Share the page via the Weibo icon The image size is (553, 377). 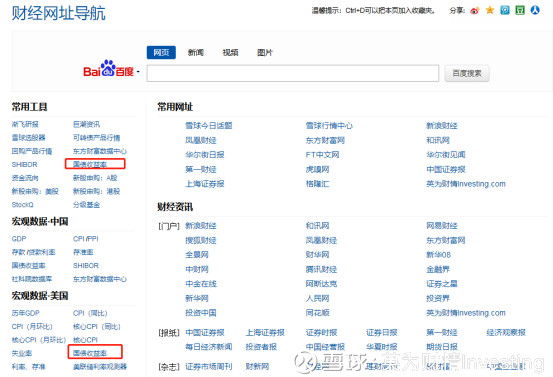[475, 11]
